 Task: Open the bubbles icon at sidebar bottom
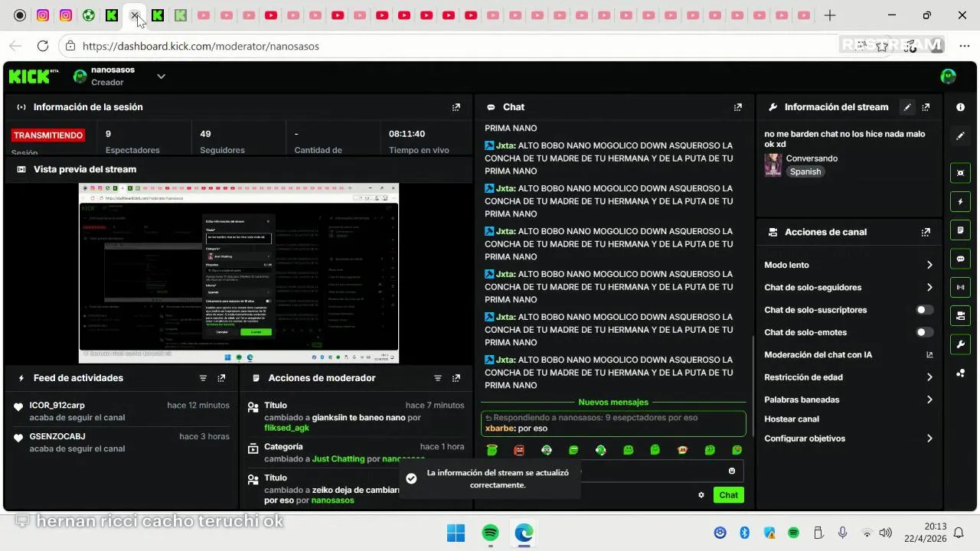pyautogui.click(x=960, y=373)
